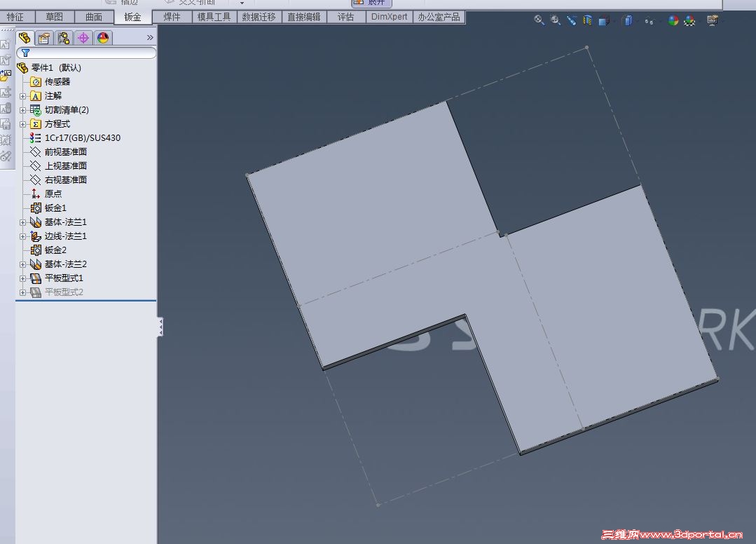
Task: Open Hide/Show Items glasses icon
Action: [x=650, y=21]
